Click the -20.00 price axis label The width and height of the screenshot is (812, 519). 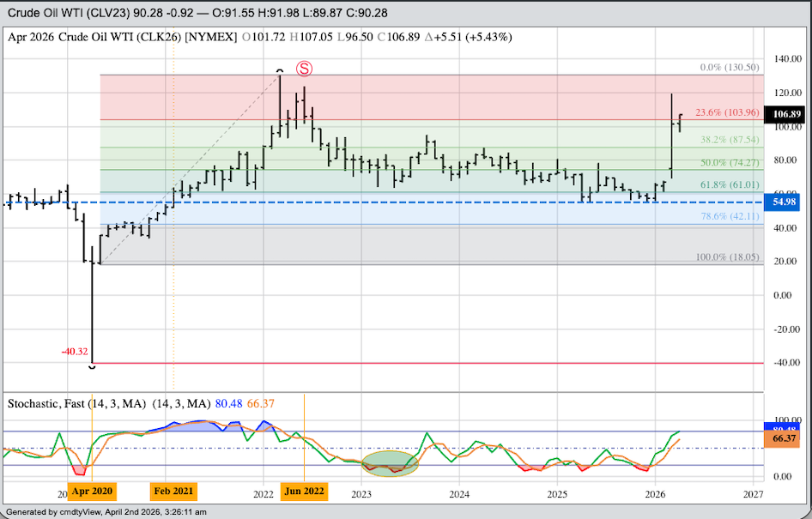point(788,329)
